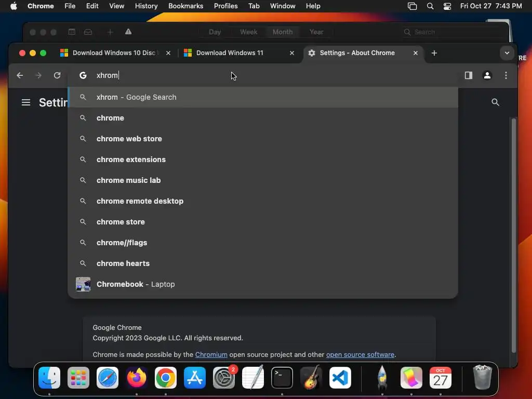Screen dimensions: 532x399
Task: Switch to Download Windows 10 Disc tab
Action: 115,53
